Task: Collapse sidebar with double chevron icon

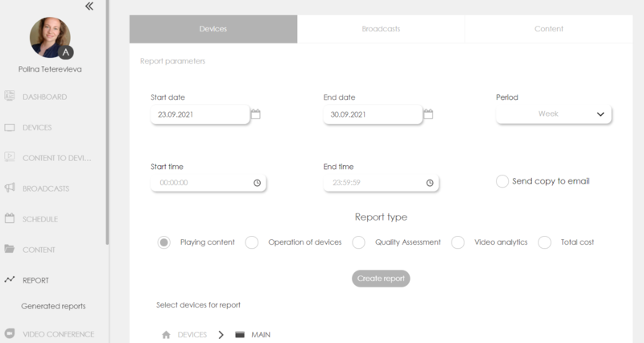Action: pyautogui.click(x=89, y=6)
